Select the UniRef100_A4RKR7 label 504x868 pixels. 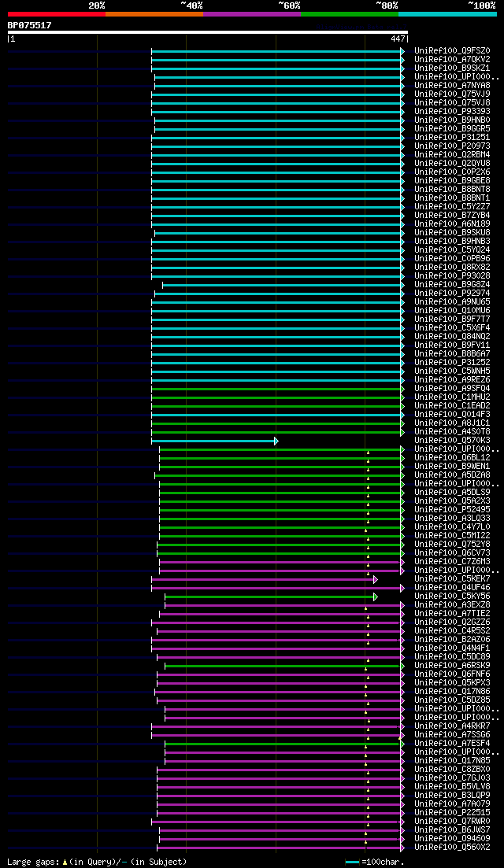[452, 726]
